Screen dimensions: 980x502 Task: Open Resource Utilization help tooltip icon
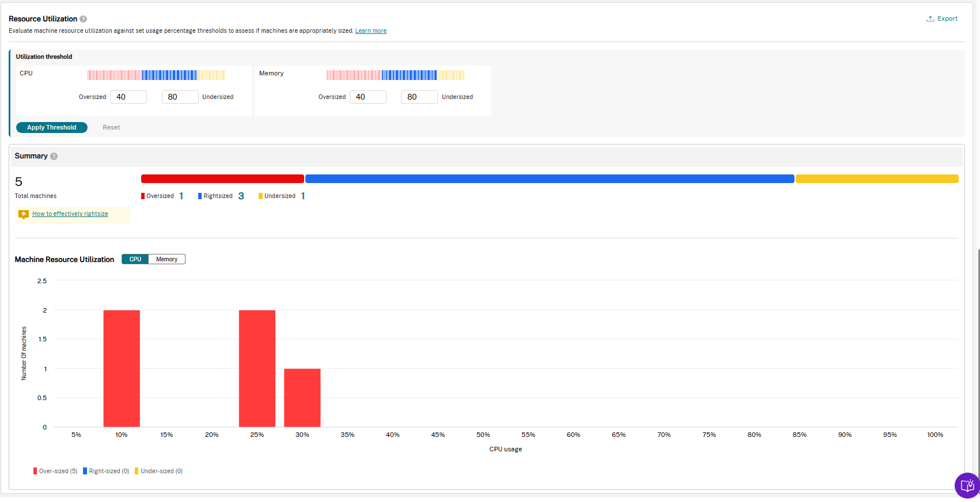pos(84,19)
